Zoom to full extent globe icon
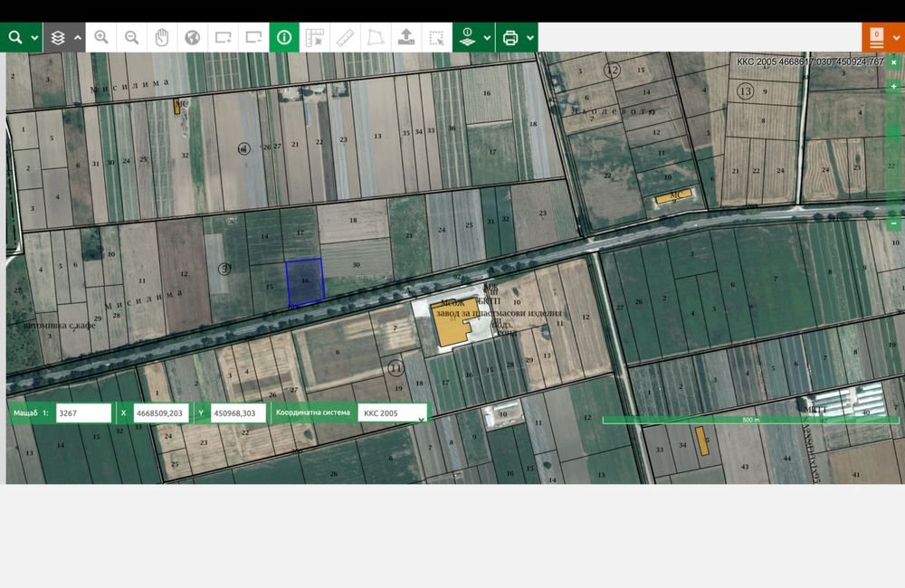 192,37
